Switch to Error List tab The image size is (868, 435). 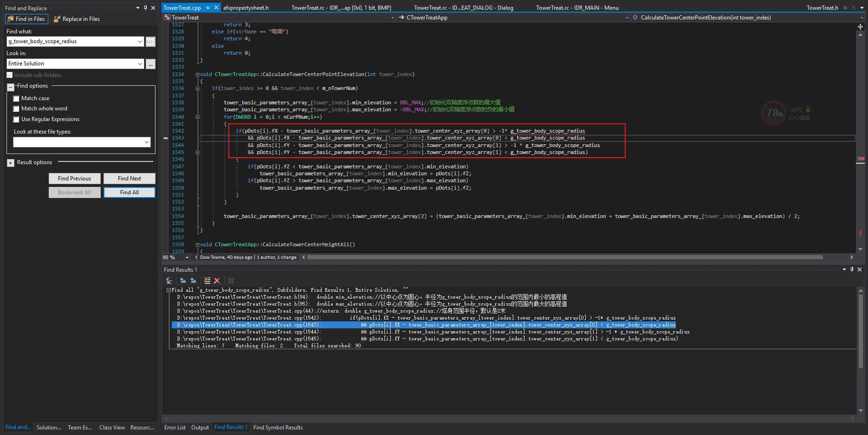(x=175, y=428)
